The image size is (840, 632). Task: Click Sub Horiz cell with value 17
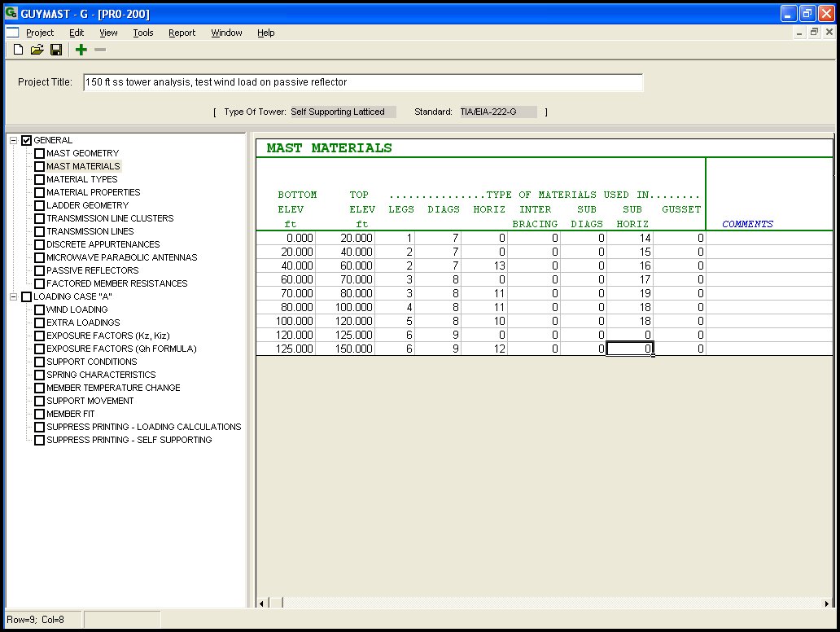(630, 280)
